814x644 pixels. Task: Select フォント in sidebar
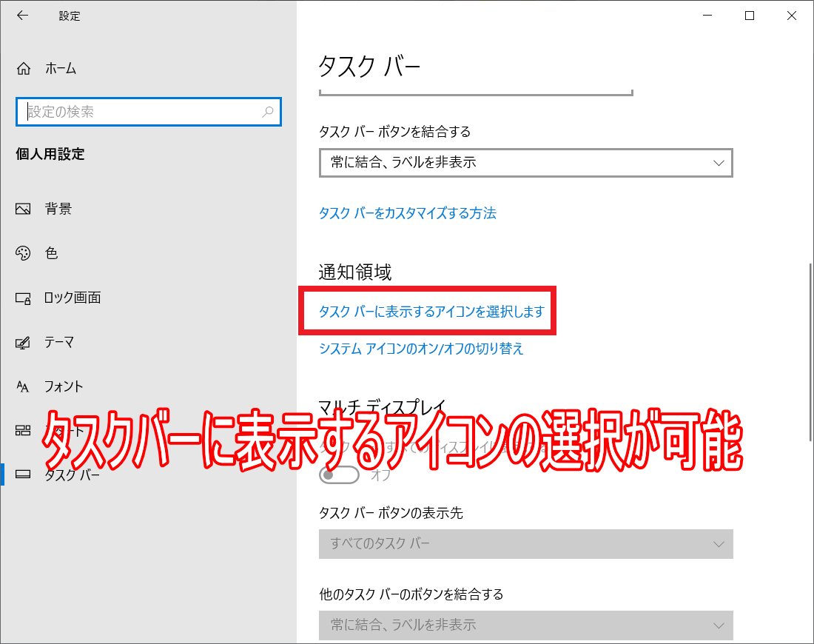pyautogui.click(x=64, y=386)
